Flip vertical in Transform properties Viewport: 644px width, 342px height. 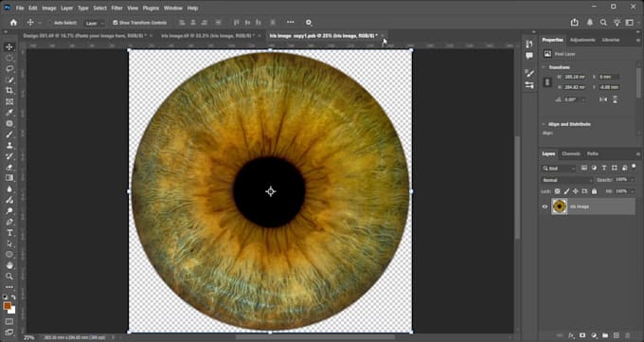[615, 99]
